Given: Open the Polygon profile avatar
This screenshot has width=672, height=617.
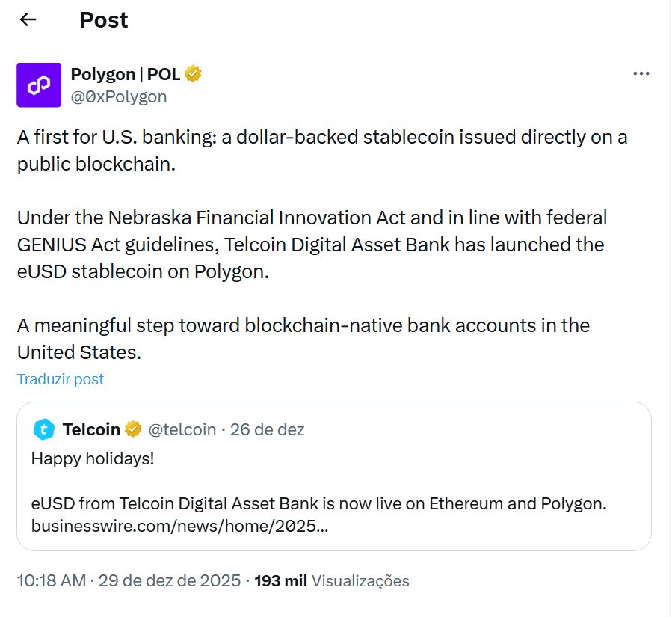Looking at the screenshot, I should click(x=39, y=85).
